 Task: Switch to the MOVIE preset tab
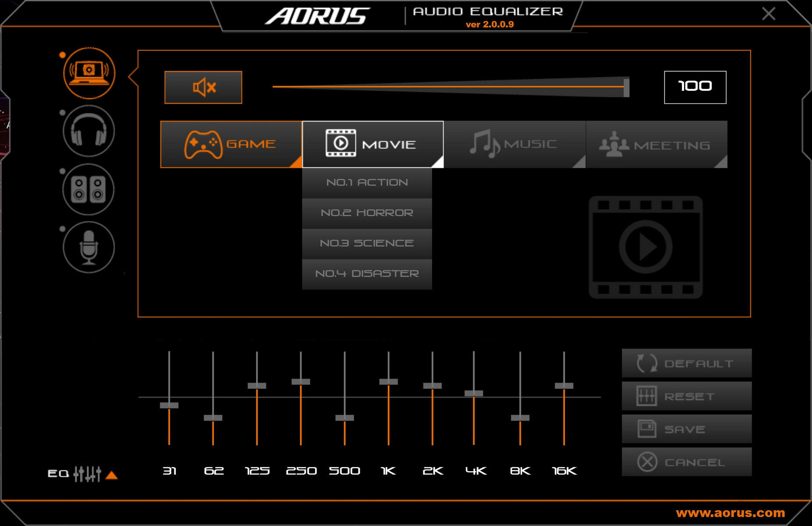pos(373,144)
